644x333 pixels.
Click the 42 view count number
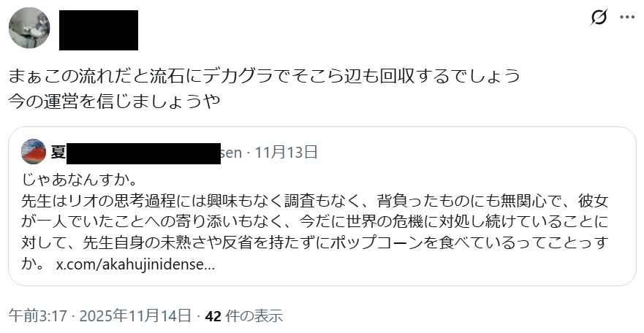(213, 316)
